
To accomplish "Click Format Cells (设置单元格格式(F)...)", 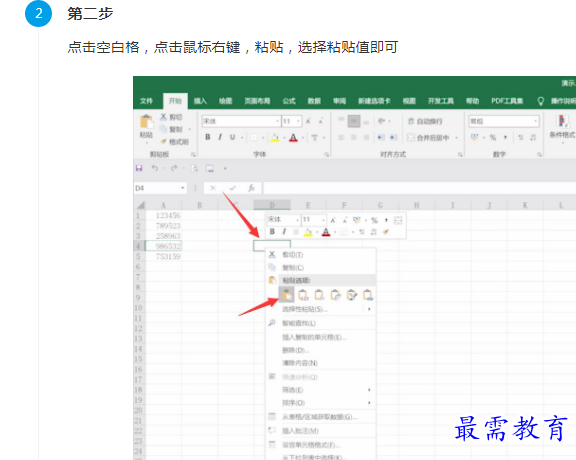I will (320, 445).
